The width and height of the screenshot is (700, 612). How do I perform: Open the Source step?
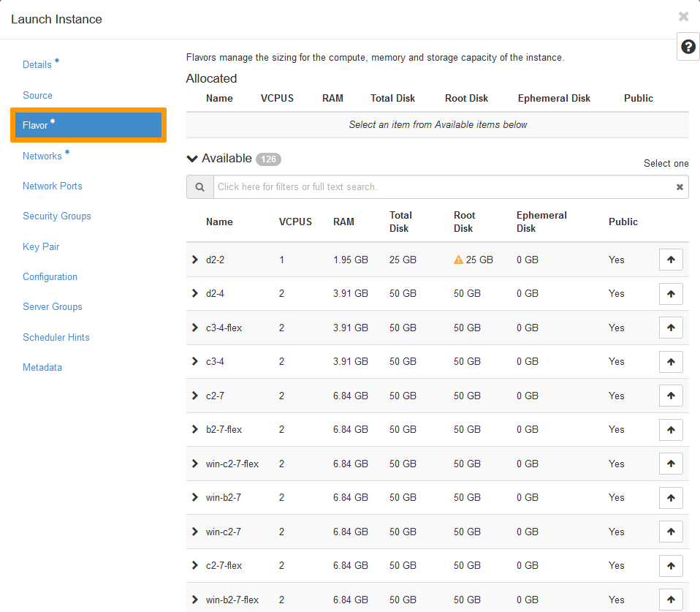[37, 95]
